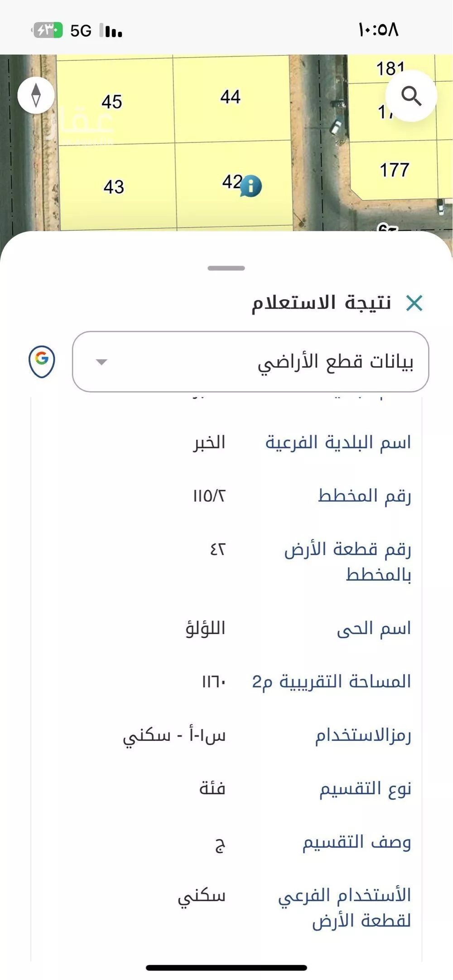Tap the المساحة التقريبية value ١١٦٠
453x980 pixels.
pos(213,682)
